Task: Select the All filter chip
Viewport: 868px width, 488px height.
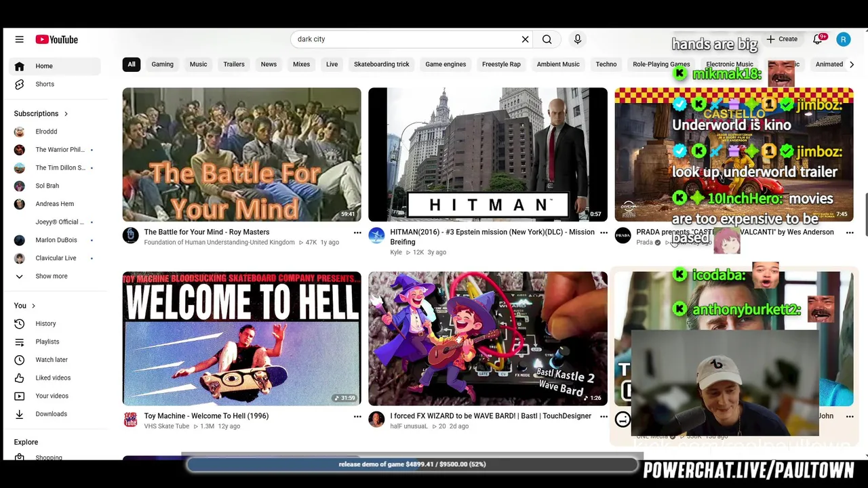Action: [x=132, y=64]
